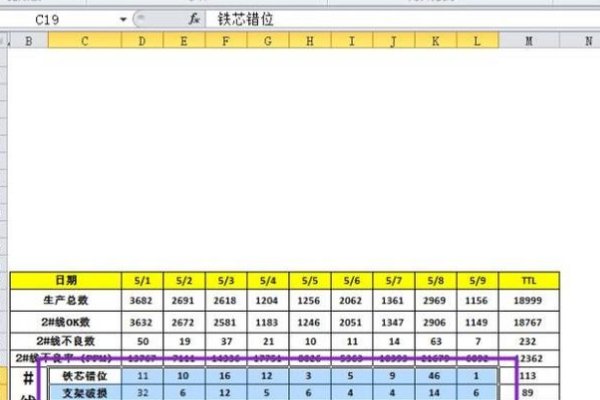This screenshot has width=600, height=400.
Task: Select column J header
Action: 393,41
